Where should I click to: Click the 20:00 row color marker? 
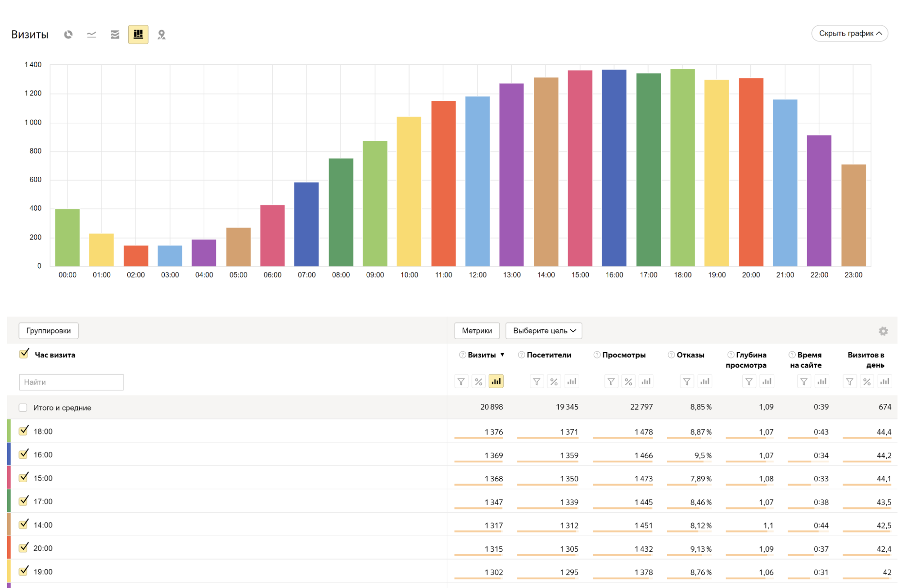pos(9,548)
